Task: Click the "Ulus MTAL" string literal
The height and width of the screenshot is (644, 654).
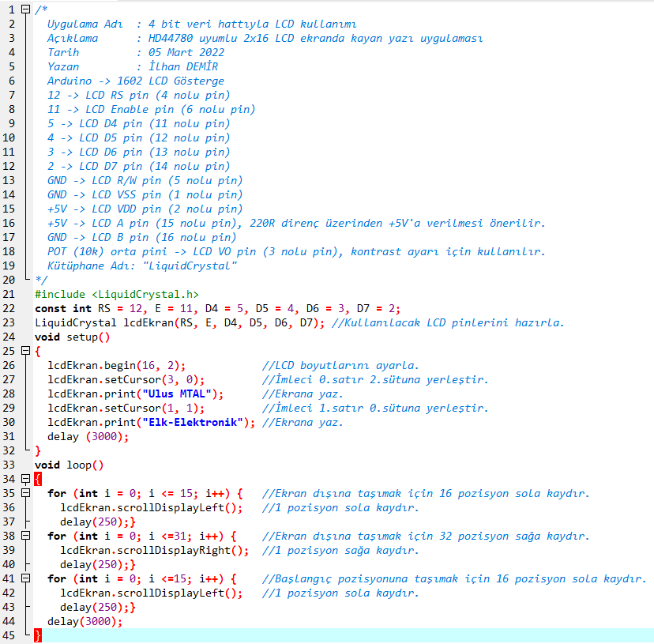Action: [x=177, y=394]
